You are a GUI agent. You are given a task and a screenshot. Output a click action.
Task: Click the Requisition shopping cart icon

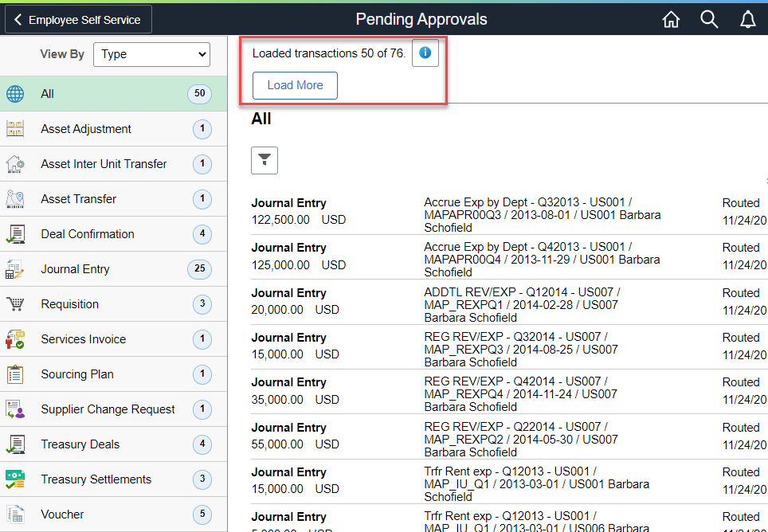(x=15, y=304)
